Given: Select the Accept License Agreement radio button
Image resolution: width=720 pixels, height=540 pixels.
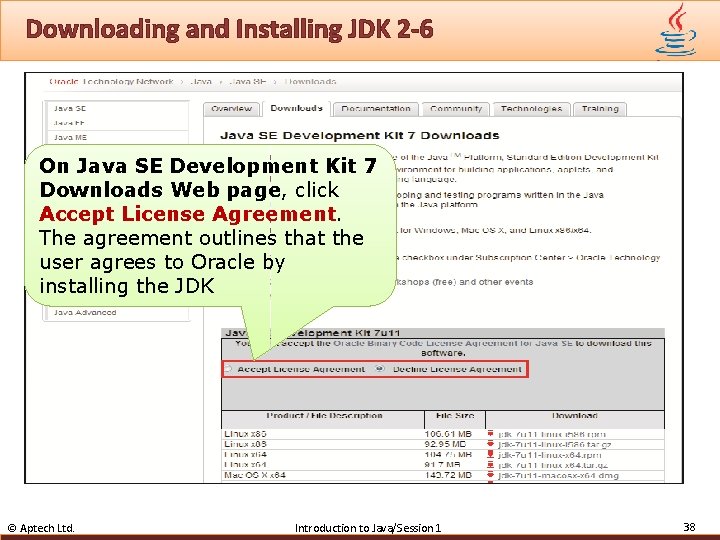Looking at the screenshot, I should [229, 369].
